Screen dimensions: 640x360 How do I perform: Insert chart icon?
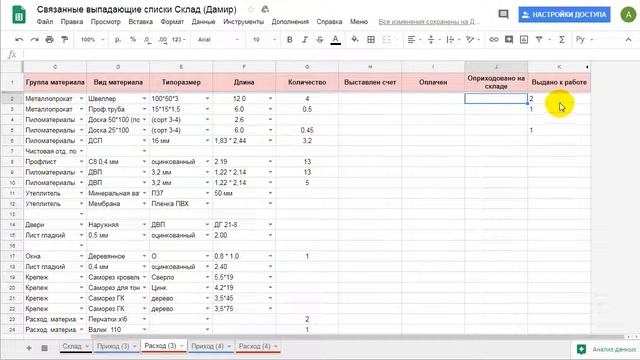[x=524, y=40]
